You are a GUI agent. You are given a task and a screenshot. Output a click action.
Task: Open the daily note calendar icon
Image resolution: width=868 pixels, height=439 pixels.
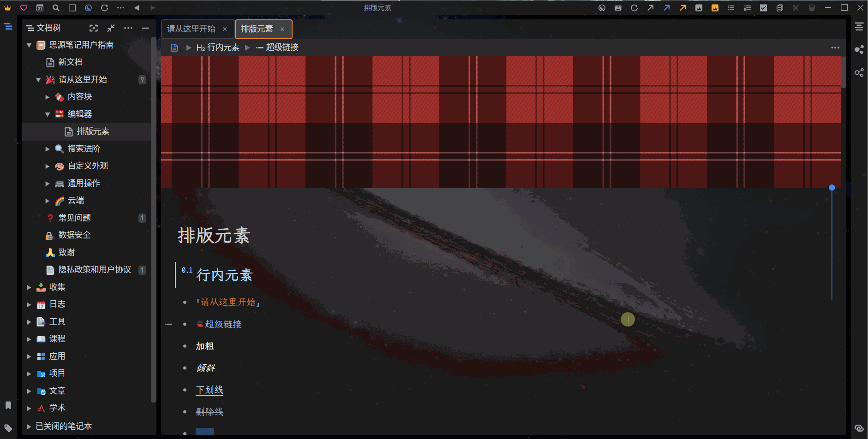40,7
